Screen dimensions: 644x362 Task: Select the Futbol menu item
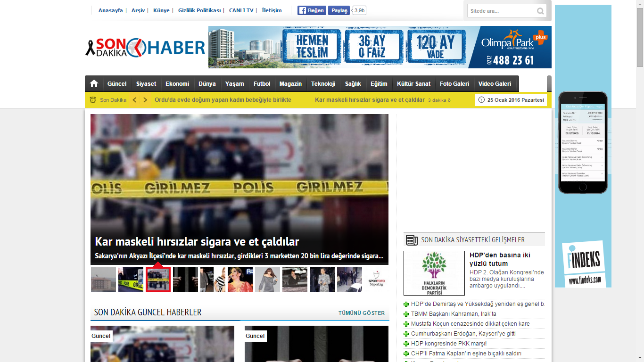pyautogui.click(x=262, y=83)
